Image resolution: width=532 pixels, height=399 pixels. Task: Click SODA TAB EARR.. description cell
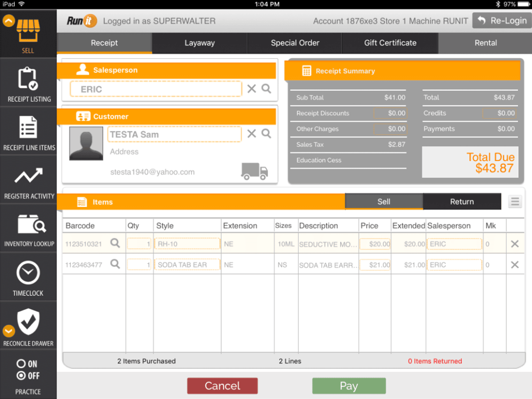pos(328,265)
